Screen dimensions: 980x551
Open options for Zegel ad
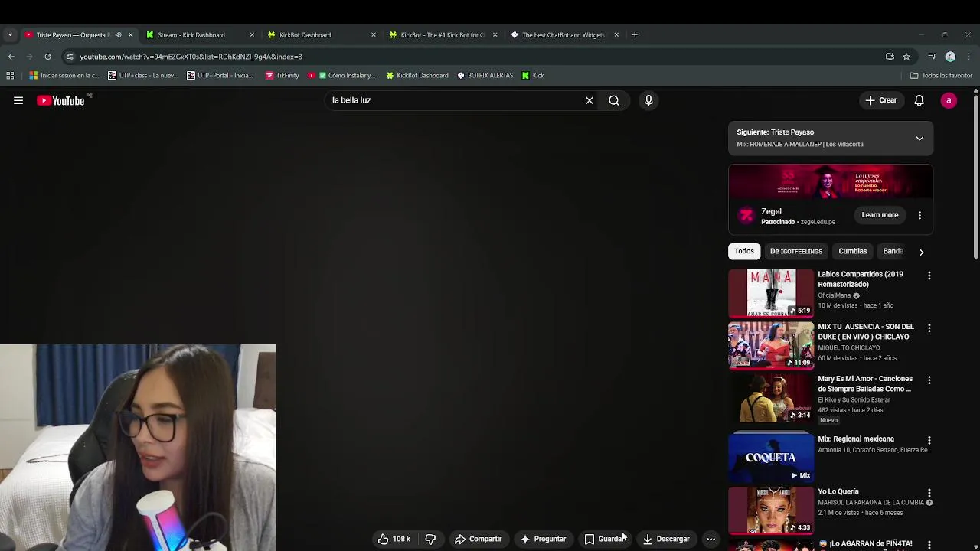[x=920, y=215]
